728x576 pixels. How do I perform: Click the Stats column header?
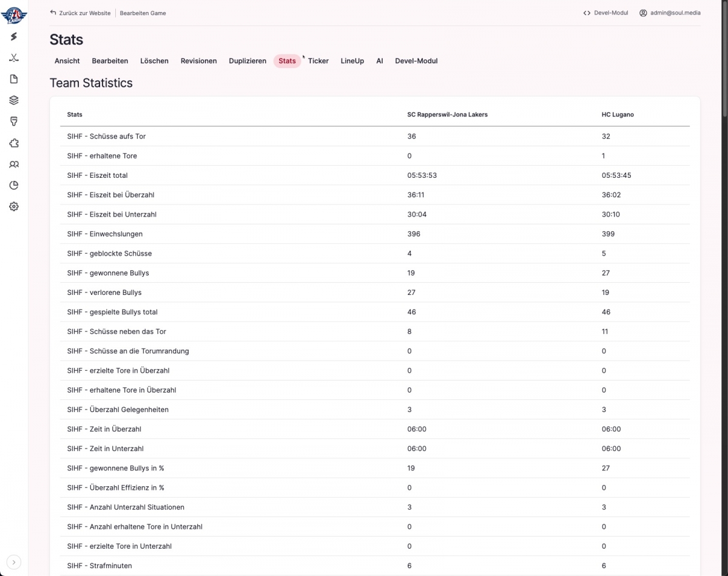click(75, 114)
